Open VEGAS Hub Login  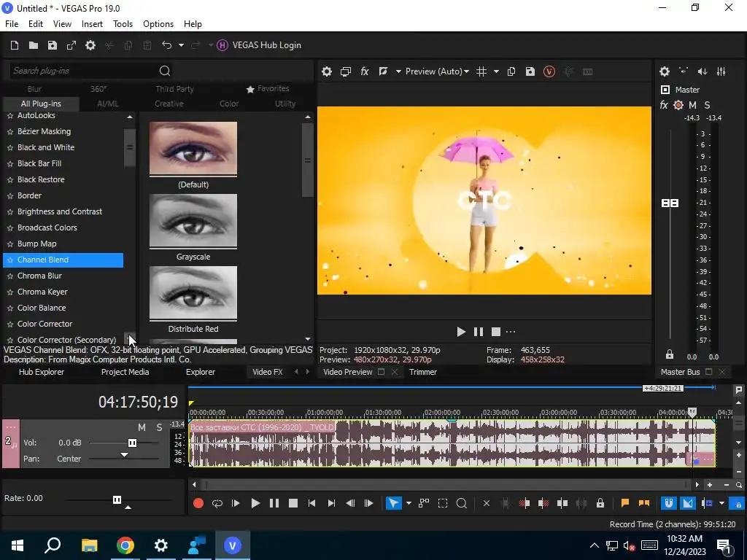click(x=259, y=45)
